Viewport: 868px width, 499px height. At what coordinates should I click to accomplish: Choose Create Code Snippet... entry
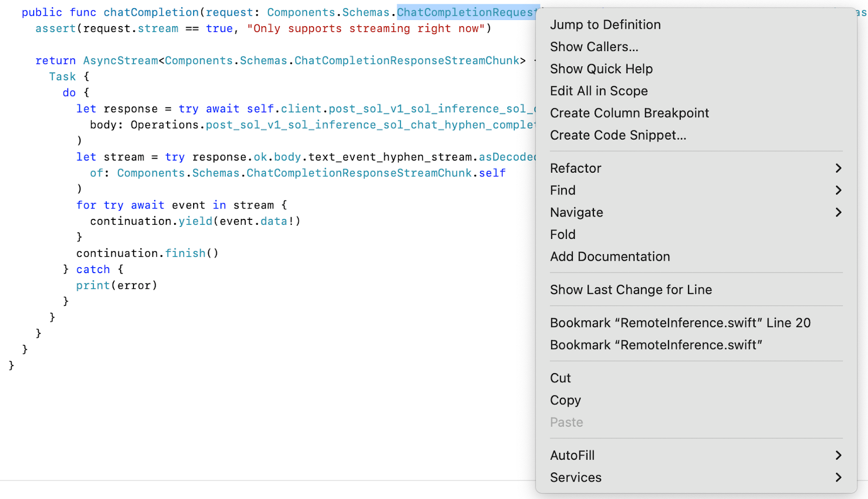tap(618, 135)
